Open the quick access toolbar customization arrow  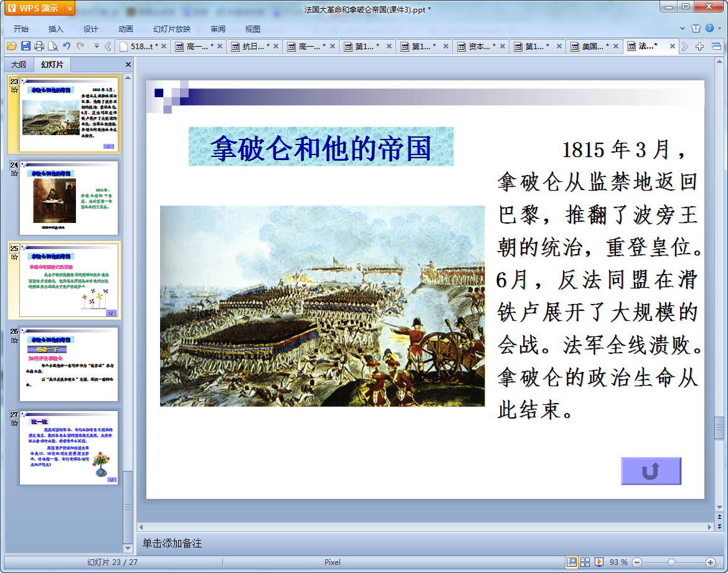(x=97, y=46)
